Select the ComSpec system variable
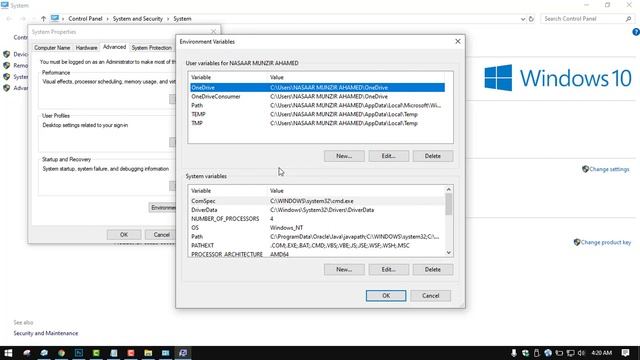The width and height of the screenshot is (640, 360). point(317,201)
